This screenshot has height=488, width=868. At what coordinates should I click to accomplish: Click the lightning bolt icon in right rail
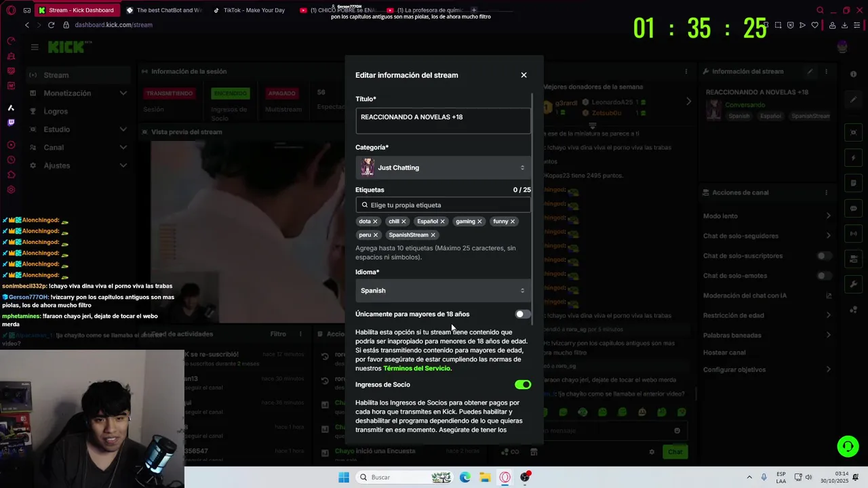click(x=853, y=158)
